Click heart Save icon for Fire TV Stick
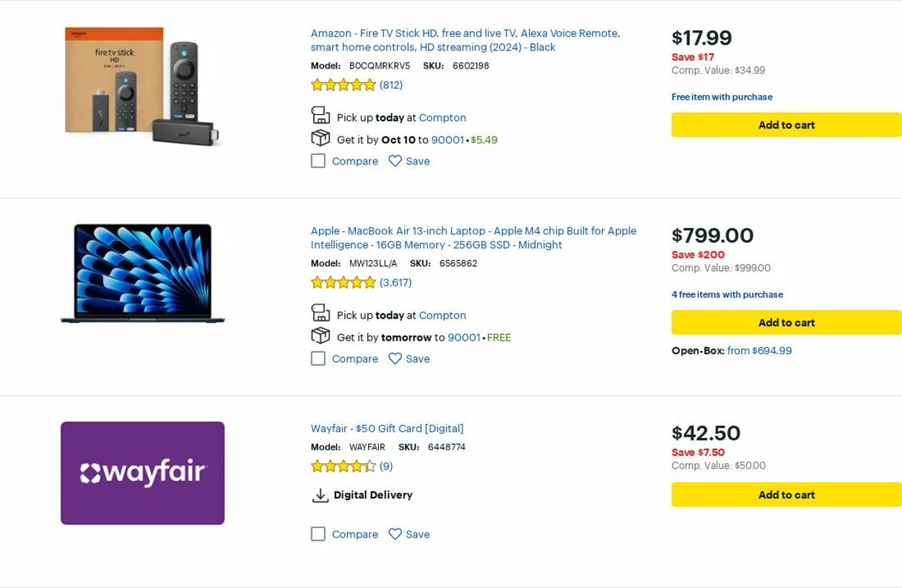This screenshot has height=588, width=902. tap(395, 161)
